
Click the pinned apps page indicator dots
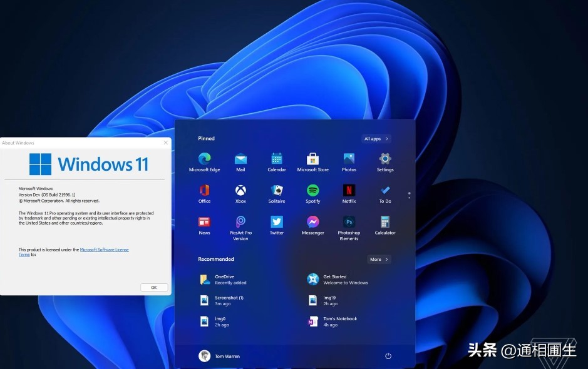pyautogui.click(x=409, y=195)
